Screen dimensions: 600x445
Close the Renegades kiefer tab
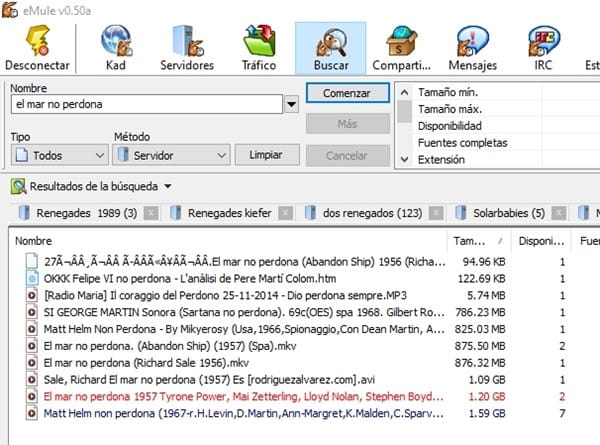285,213
